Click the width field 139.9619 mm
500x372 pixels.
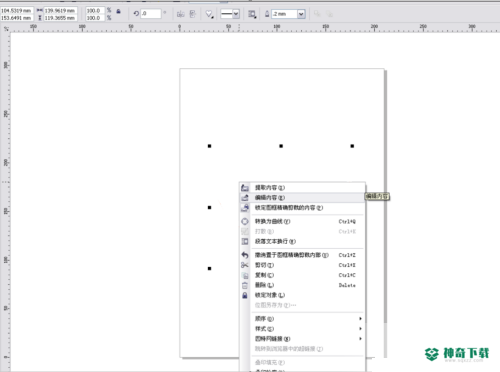click(x=60, y=11)
